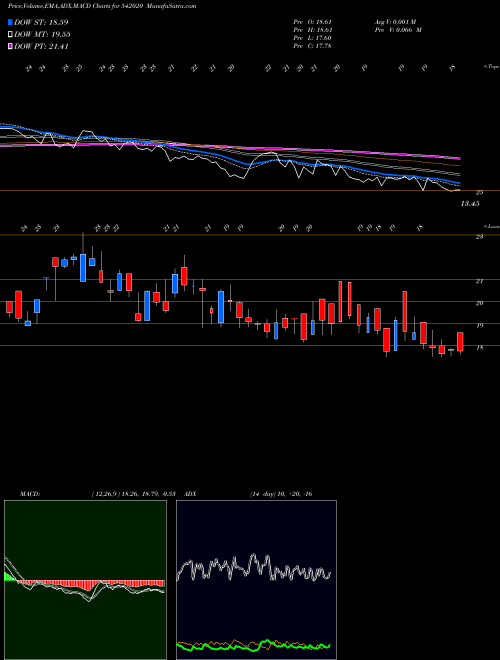Click the ADX values '(14 day) 10, +20, -16'
Image resolution: width=500 pixels, height=660 pixels.
click(x=281, y=494)
